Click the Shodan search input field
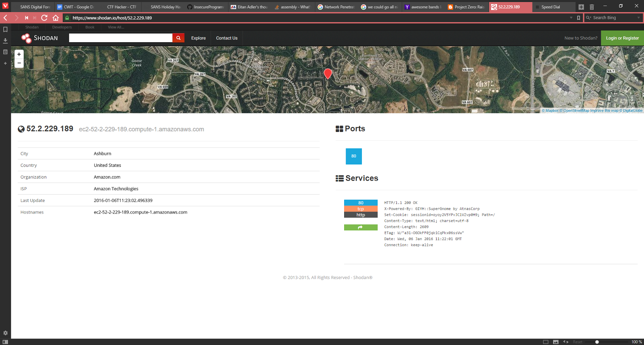Viewport: 644px width, 345px height. 121,38
